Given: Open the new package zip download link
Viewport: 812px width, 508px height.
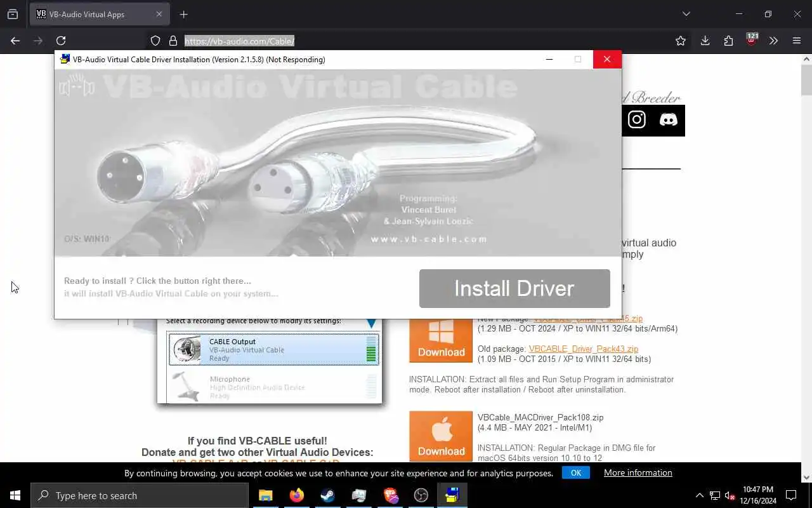Looking at the screenshot, I should 588,319.
